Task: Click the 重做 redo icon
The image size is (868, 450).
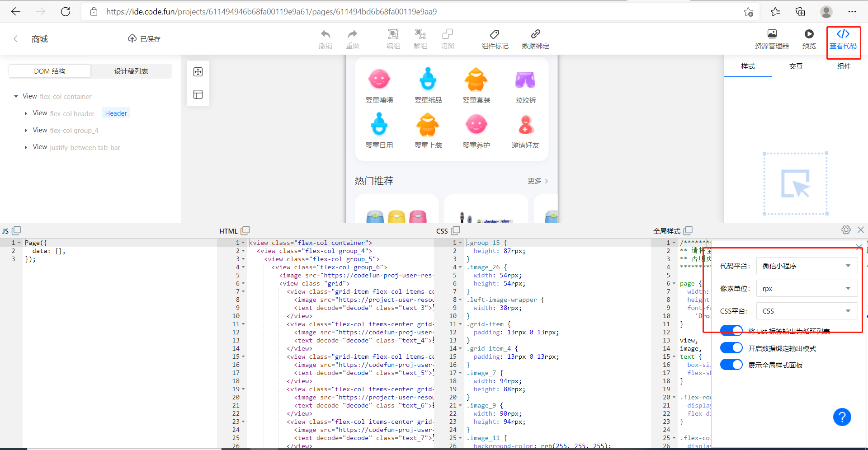Action: tap(353, 38)
